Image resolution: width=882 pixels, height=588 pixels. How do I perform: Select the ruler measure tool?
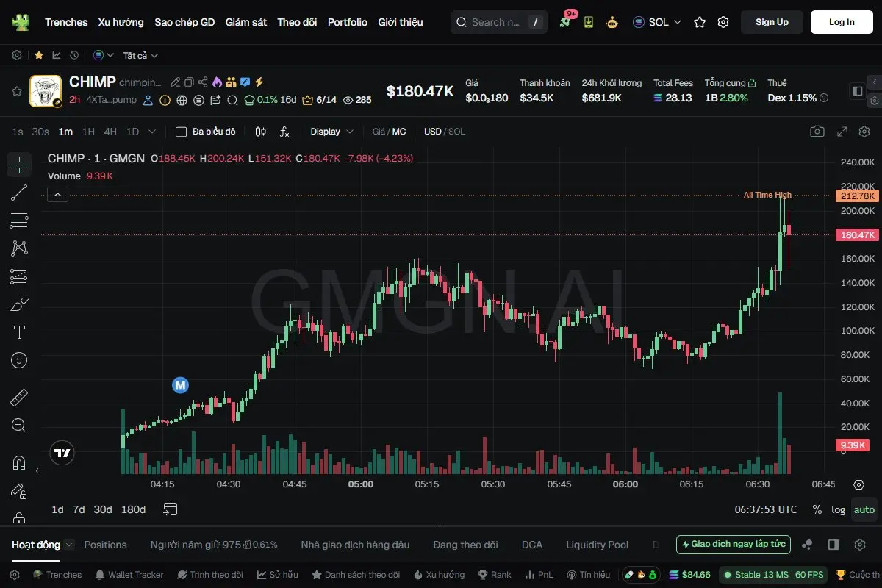pyautogui.click(x=19, y=398)
